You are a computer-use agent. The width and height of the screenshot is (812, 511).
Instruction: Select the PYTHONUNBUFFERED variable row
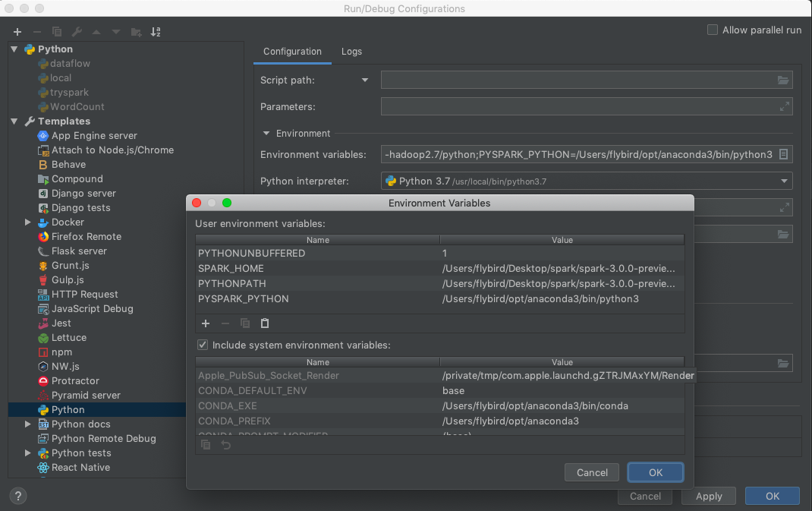tap(440, 254)
